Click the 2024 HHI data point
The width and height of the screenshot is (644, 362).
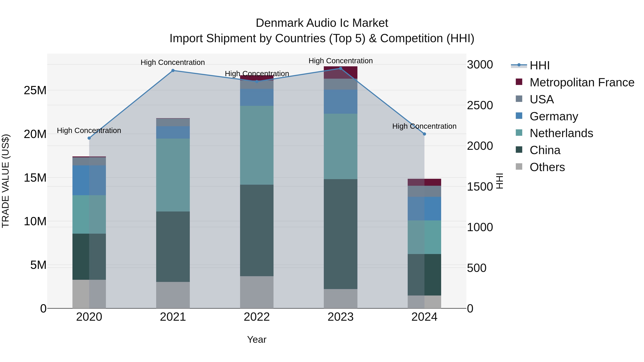click(424, 134)
